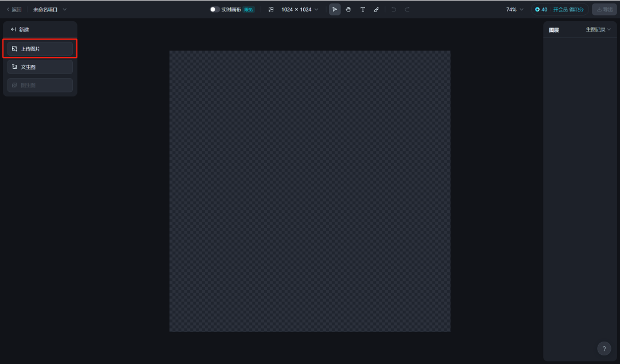Toggle the 实时画布 switch
Viewport: 620px width, 364px height.
point(215,10)
